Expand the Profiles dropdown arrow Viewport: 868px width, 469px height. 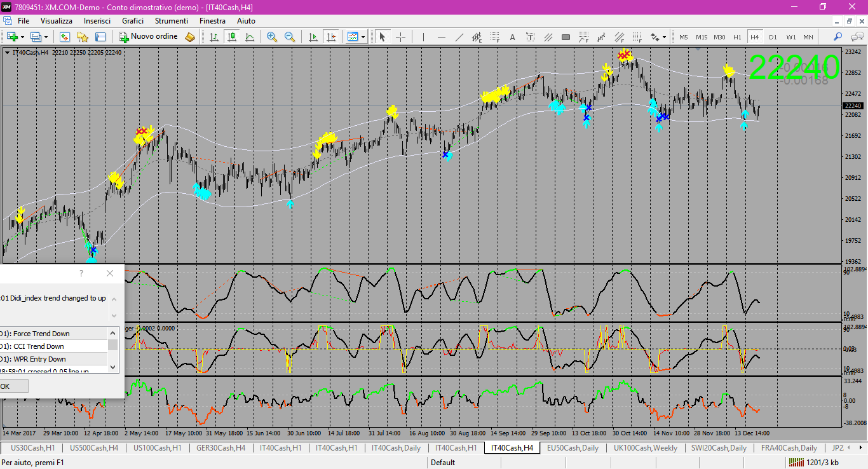[x=46, y=37]
